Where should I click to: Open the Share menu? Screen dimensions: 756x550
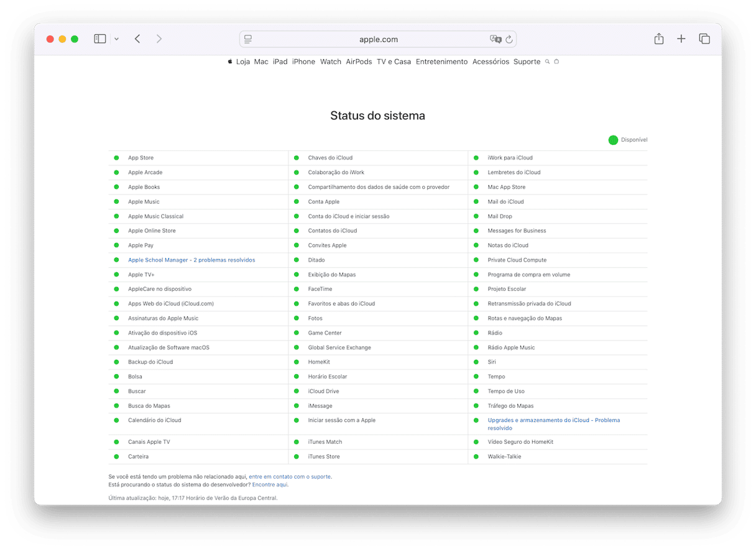[x=659, y=39]
